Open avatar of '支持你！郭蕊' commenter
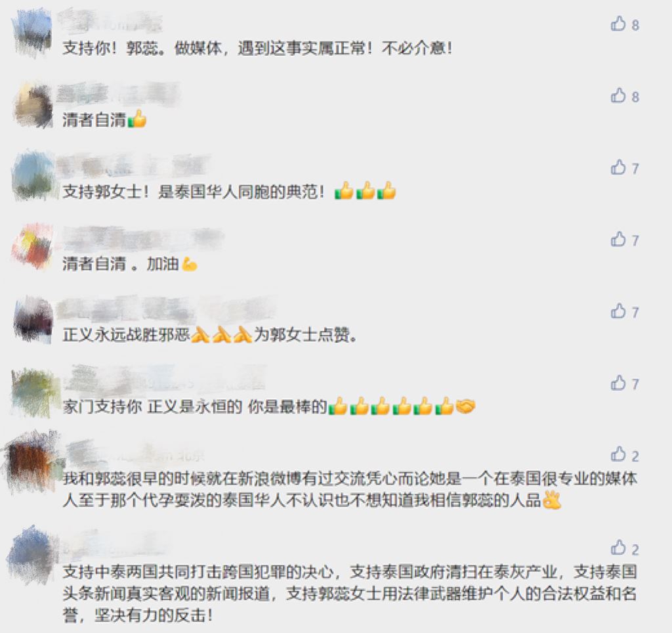Screen dimensions: 672x633 [33, 33]
